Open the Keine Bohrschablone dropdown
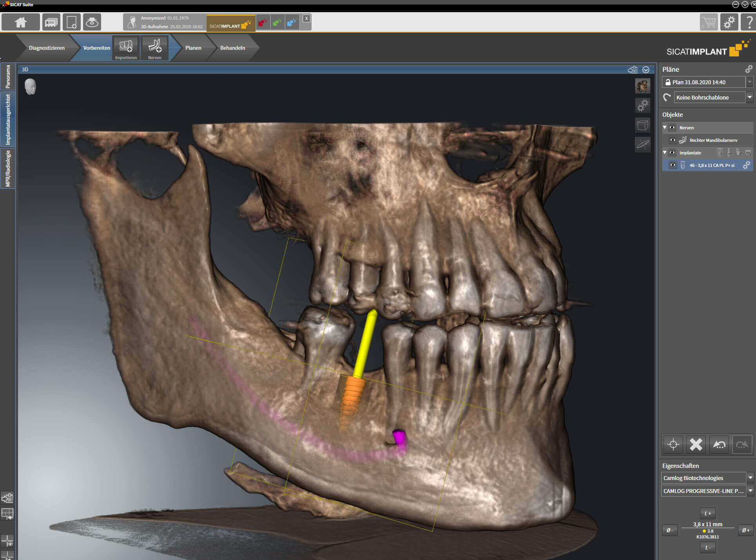This screenshot has height=560, width=756. point(749,97)
